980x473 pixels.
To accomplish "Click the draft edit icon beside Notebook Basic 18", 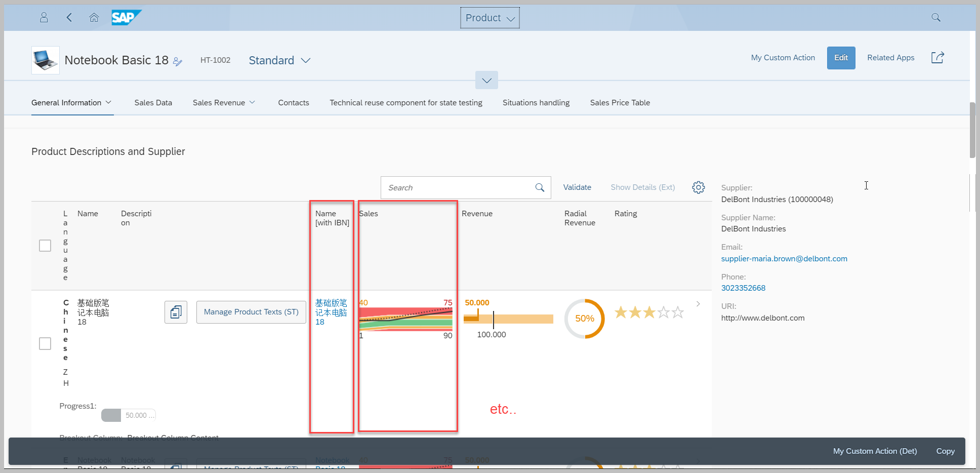I will [x=177, y=62].
